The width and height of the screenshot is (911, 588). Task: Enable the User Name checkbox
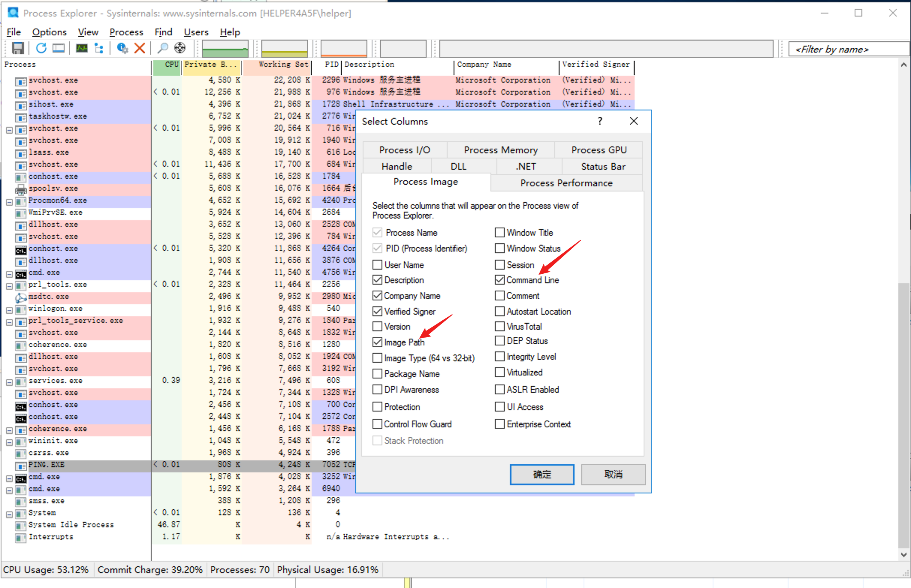point(377,265)
